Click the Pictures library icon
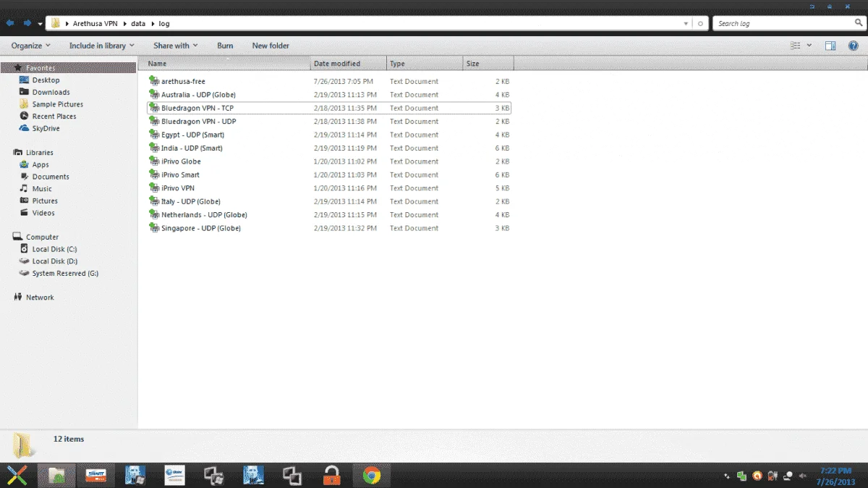The width and height of the screenshot is (868, 488). point(25,201)
